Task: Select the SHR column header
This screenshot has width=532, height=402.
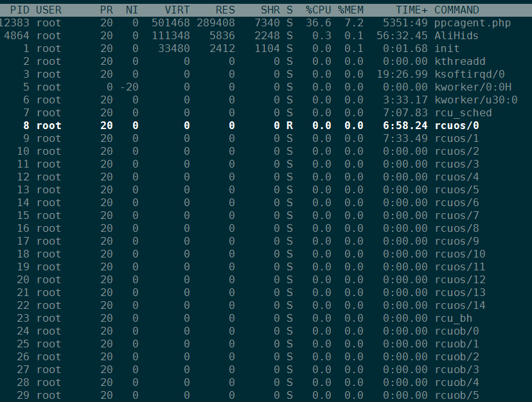Action: tap(270, 10)
